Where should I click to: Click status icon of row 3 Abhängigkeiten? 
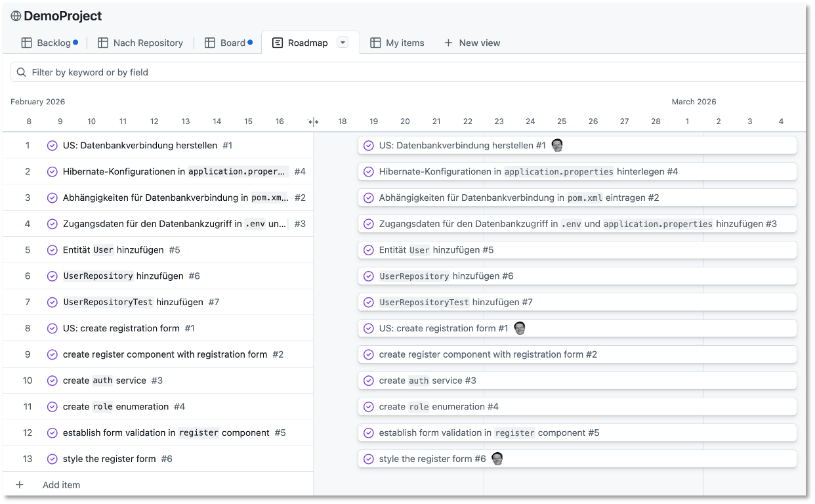coord(52,198)
